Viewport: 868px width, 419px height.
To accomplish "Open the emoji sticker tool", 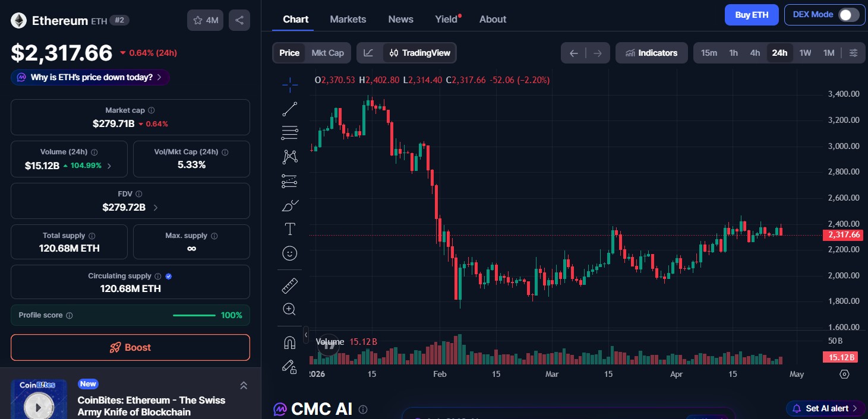I will (x=289, y=253).
